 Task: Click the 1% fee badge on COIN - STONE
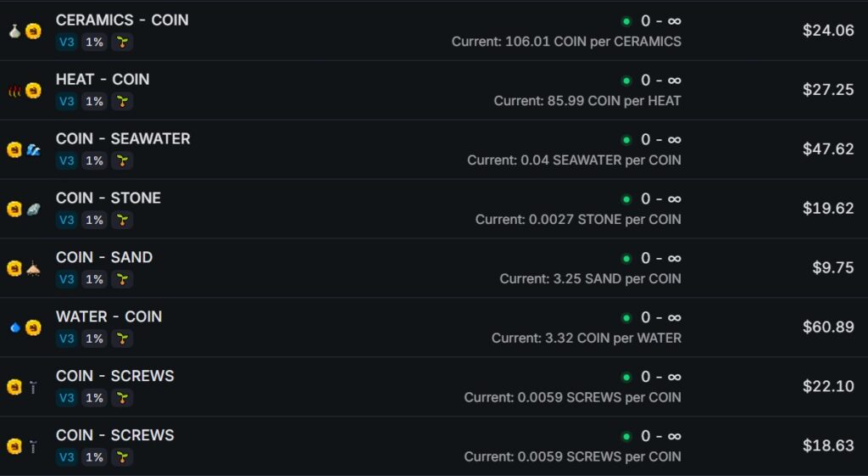pos(94,220)
